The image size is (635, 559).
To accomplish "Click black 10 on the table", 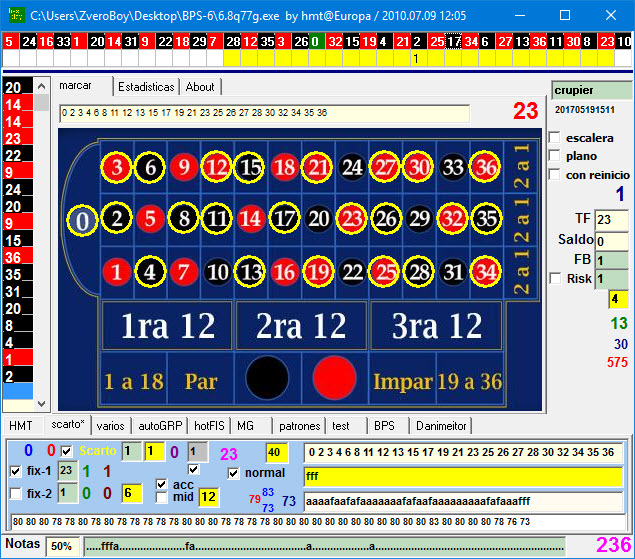I will coord(217,272).
